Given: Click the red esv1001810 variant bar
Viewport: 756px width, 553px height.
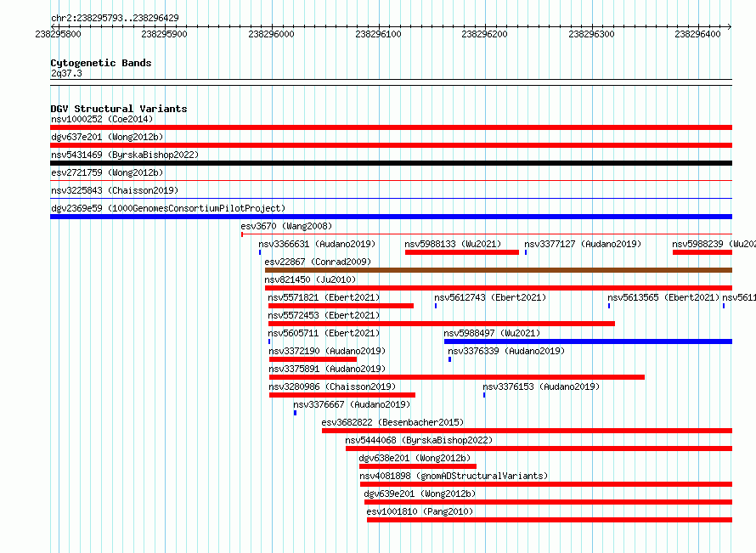Looking at the screenshot, I should click(x=549, y=520).
